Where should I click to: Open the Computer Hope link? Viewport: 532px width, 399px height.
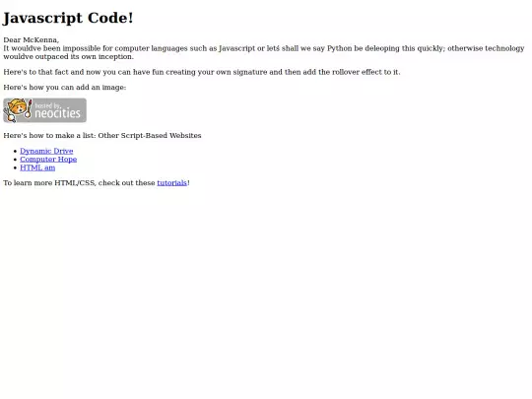pos(48,160)
